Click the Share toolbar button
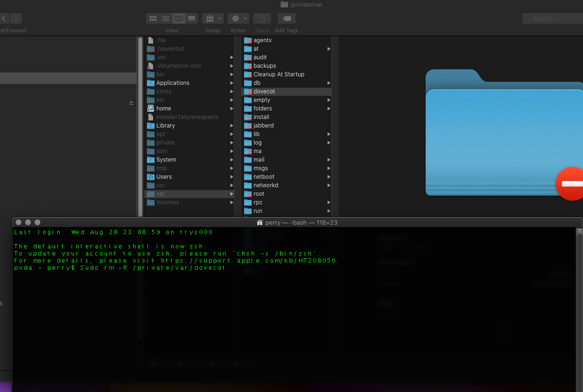This screenshot has width=583, height=392. click(262, 18)
